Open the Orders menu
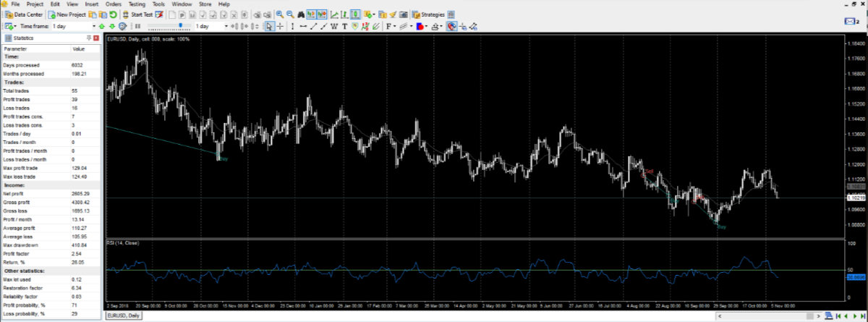Screen dimensions: 868x322 click(114, 4)
